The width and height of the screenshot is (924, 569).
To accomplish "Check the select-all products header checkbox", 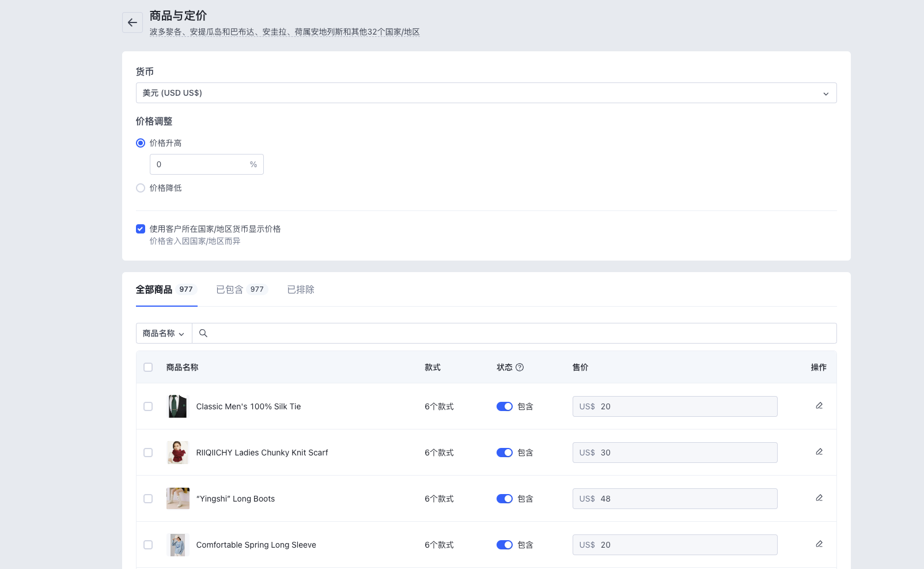I will 148,367.
